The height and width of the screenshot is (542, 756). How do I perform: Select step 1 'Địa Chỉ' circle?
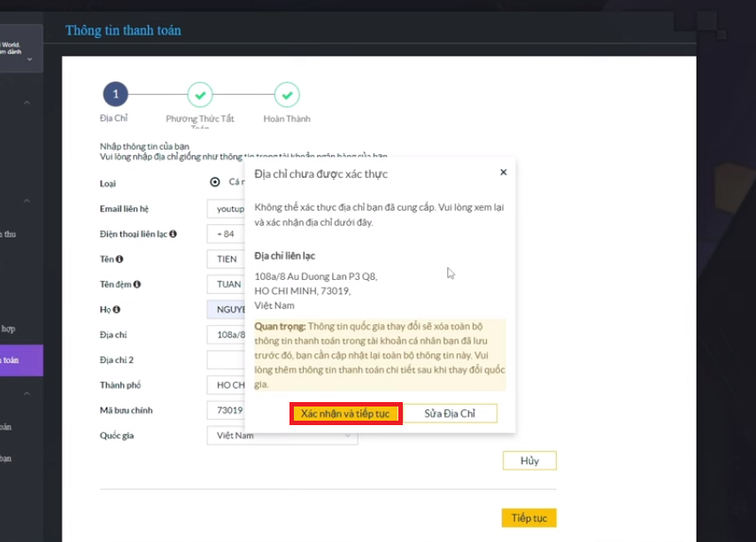(115, 94)
